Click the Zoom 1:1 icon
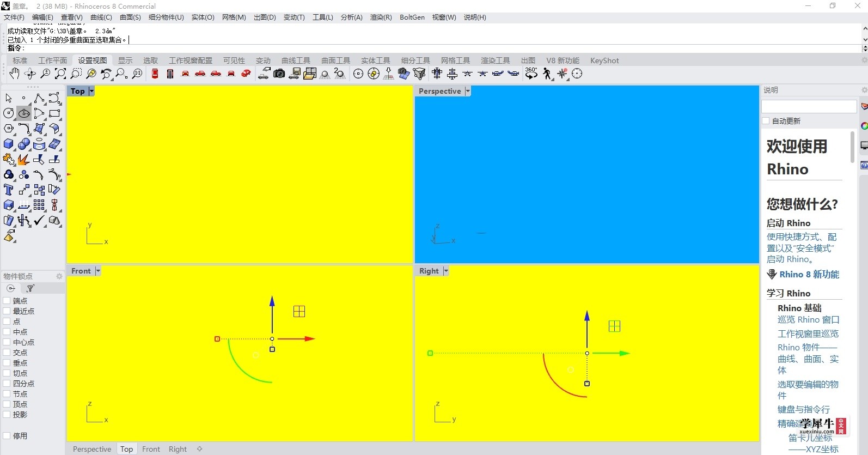The width and height of the screenshot is (868, 455). [x=137, y=74]
